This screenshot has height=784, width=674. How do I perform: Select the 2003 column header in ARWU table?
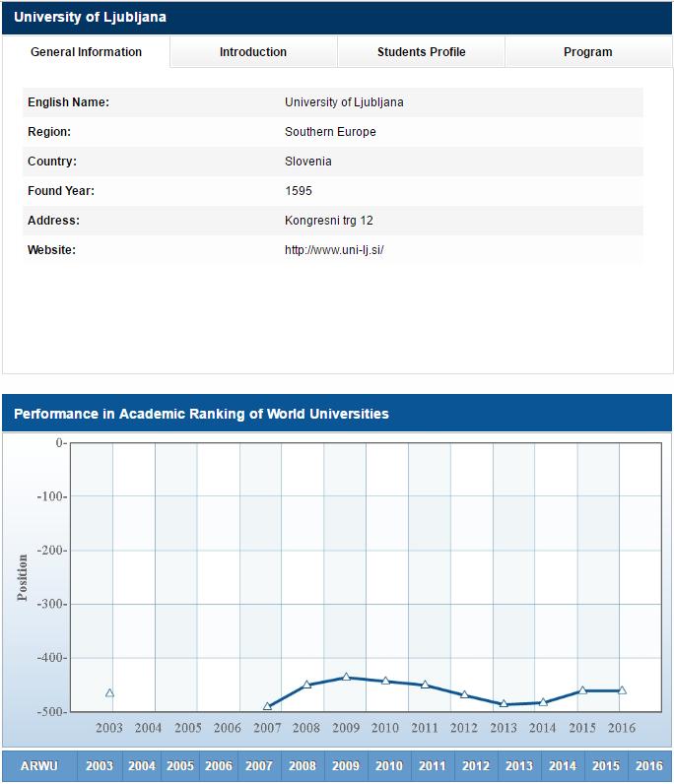coord(100,765)
